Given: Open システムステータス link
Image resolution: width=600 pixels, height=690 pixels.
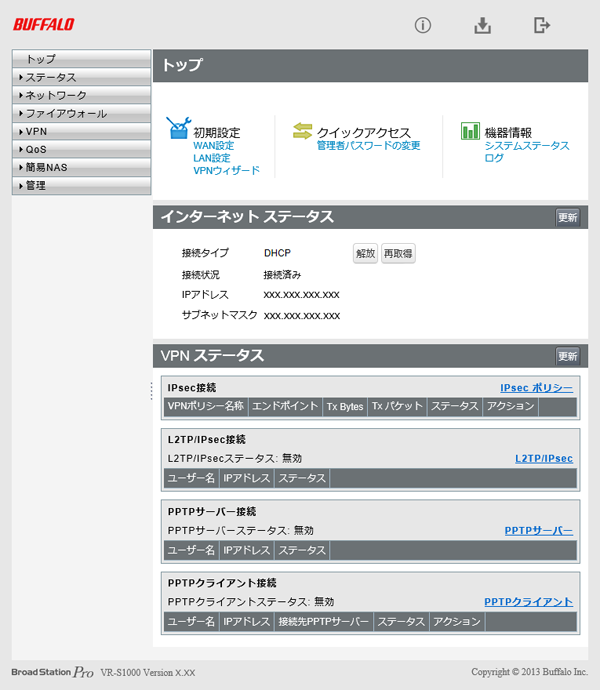Looking at the screenshot, I should [x=527, y=146].
